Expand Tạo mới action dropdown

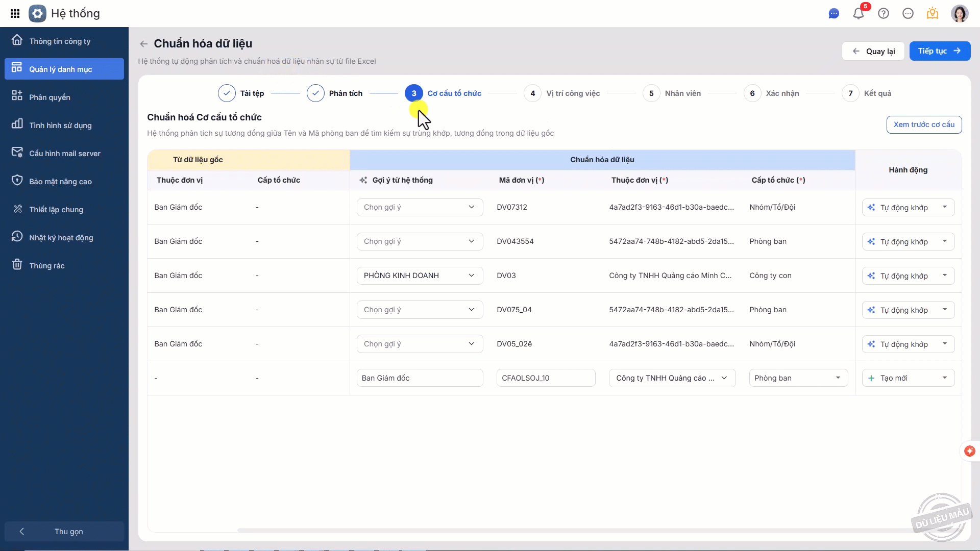point(944,378)
